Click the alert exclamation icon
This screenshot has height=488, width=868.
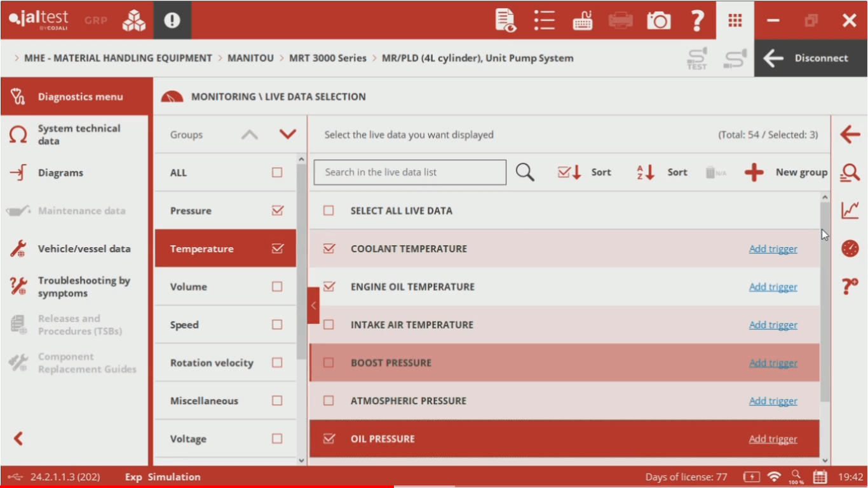(x=172, y=20)
